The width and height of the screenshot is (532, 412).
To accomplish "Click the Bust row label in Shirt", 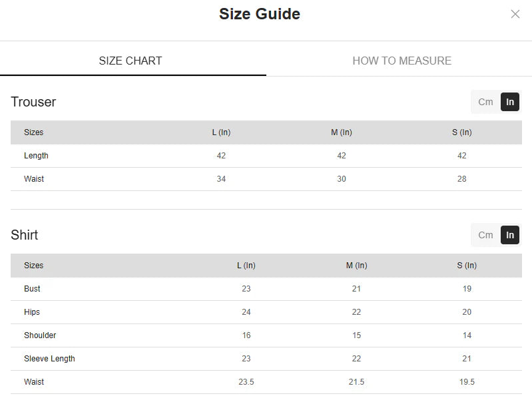I will (x=32, y=289).
